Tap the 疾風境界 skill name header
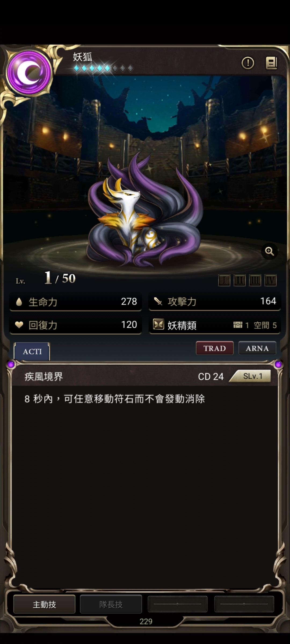The width and height of the screenshot is (290, 644). point(44,376)
